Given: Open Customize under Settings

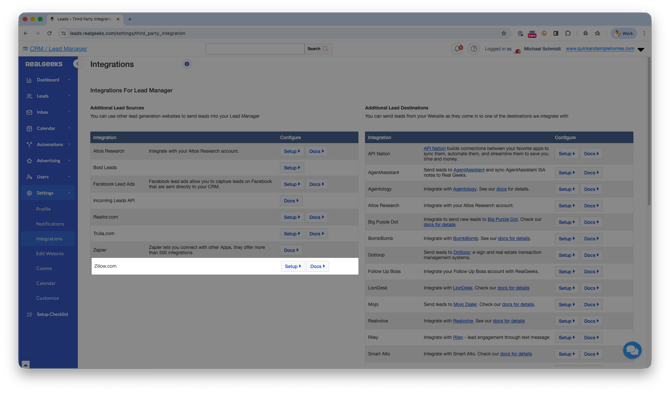Looking at the screenshot, I should tap(47, 298).
